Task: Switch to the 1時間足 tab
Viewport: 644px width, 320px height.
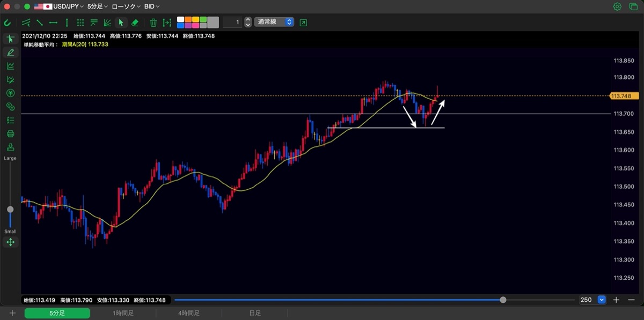Action: pos(123,313)
